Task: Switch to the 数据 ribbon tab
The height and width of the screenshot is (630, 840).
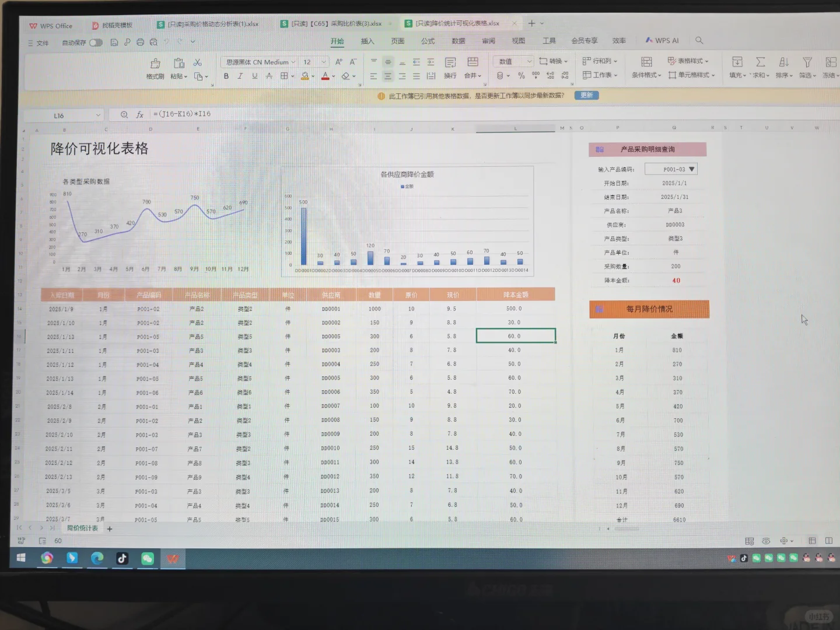Action: (459, 40)
